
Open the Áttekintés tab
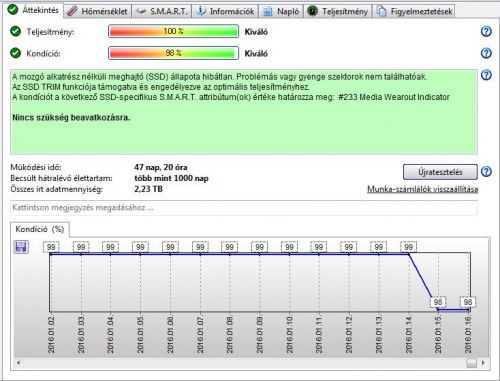point(33,10)
